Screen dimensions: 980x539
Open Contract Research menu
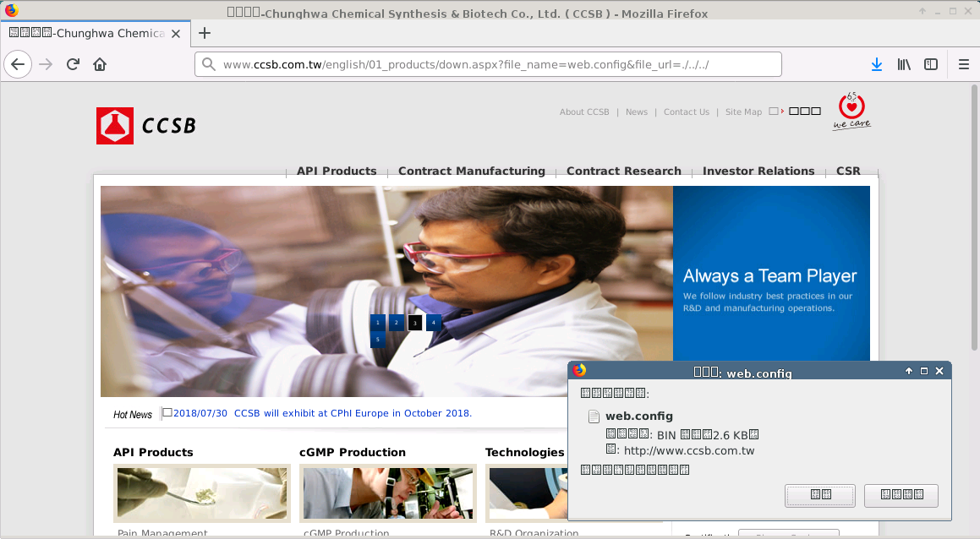[x=624, y=171]
